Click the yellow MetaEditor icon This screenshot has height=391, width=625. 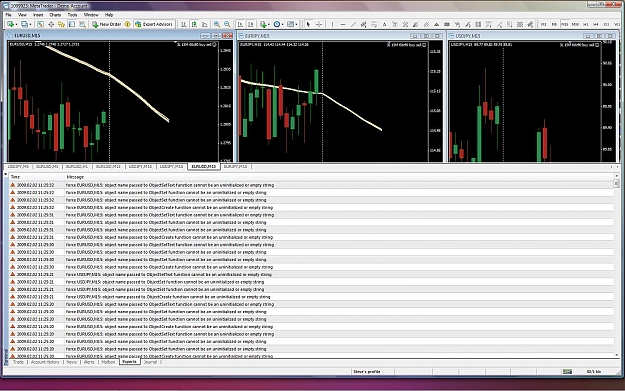128,24
